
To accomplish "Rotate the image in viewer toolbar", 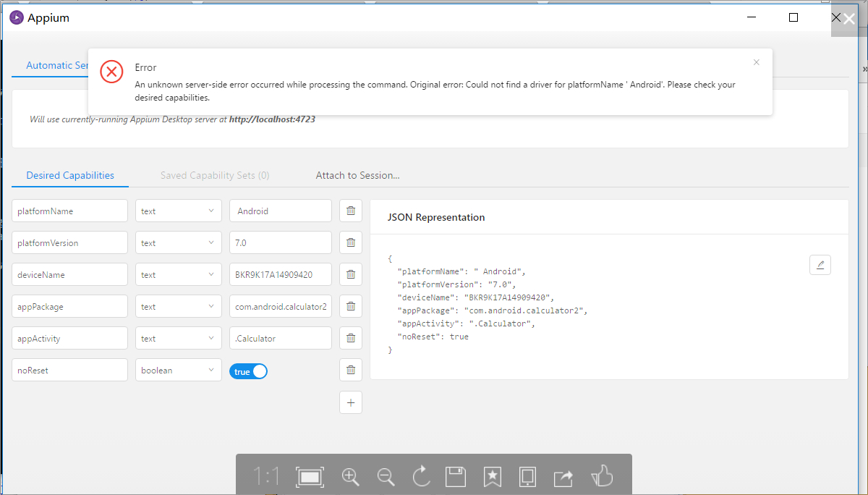I will 420,475.
